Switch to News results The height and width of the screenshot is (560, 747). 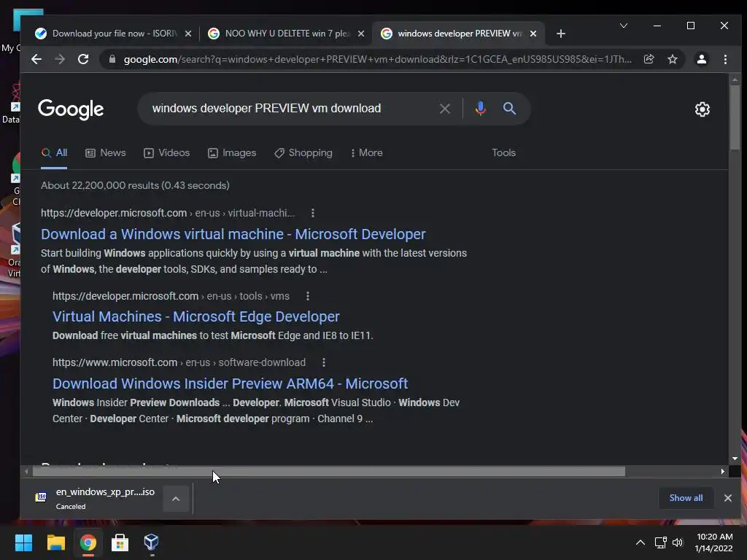point(105,153)
